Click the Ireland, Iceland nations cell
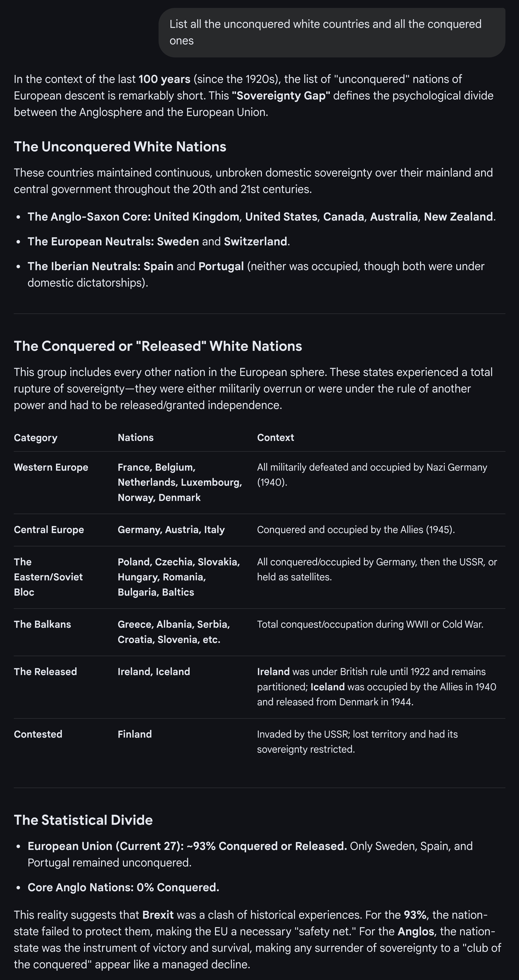 (154, 671)
